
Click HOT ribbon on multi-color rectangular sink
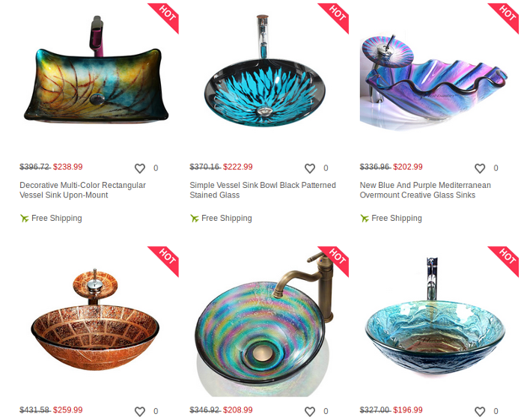(166, 16)
